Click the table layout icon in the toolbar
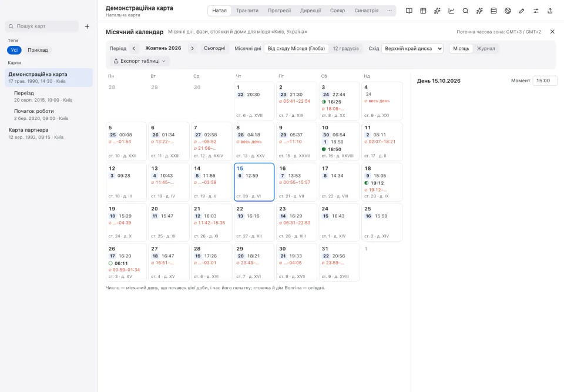Image resolution: width=564 pixels, height=392 pixels. [x=423, y=11]
